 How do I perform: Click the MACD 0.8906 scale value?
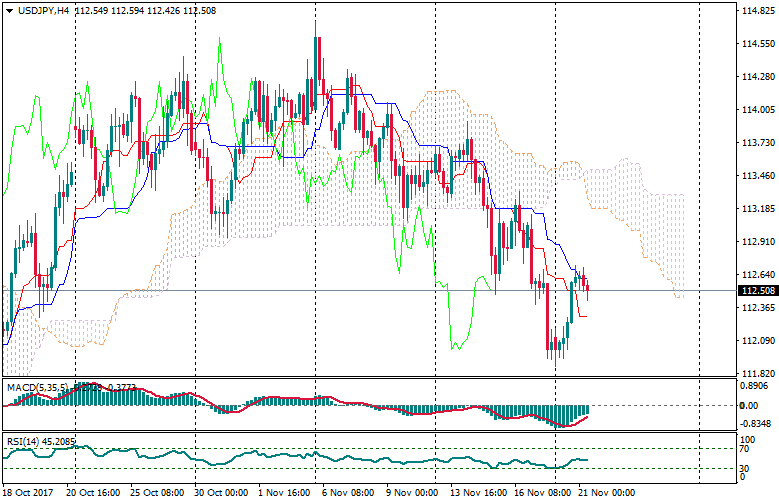[x=753, y=386]
